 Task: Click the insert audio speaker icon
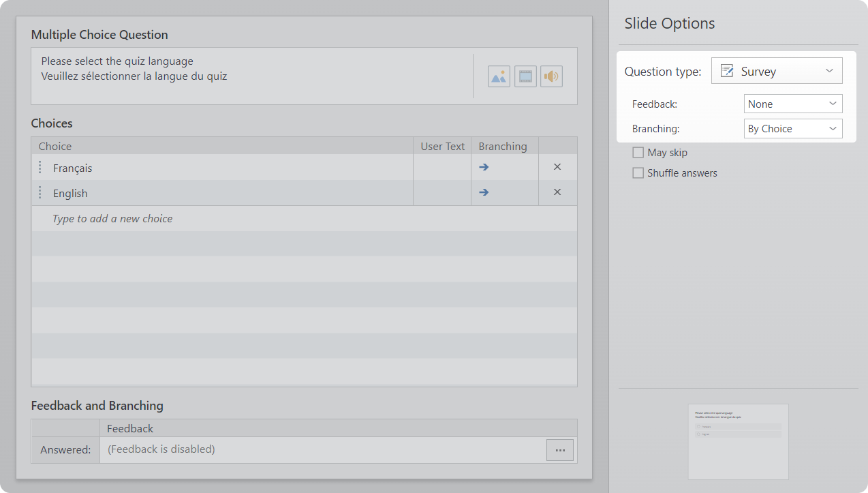coord(551,76)
